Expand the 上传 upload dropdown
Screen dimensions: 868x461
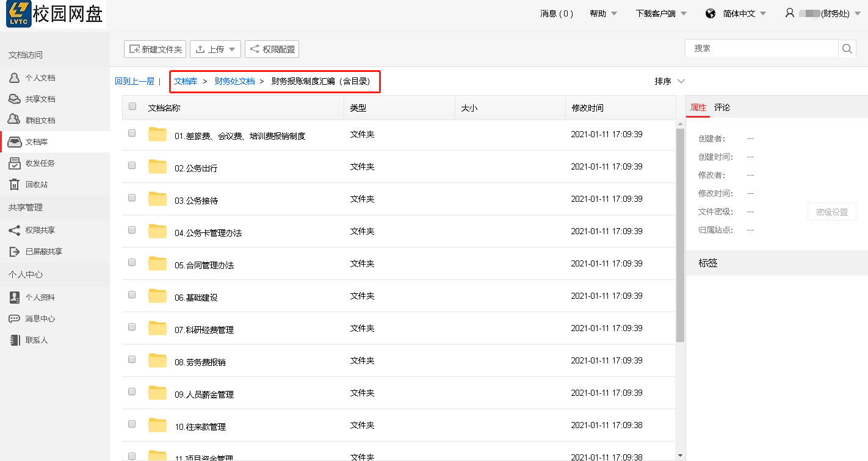coord(215,49)
